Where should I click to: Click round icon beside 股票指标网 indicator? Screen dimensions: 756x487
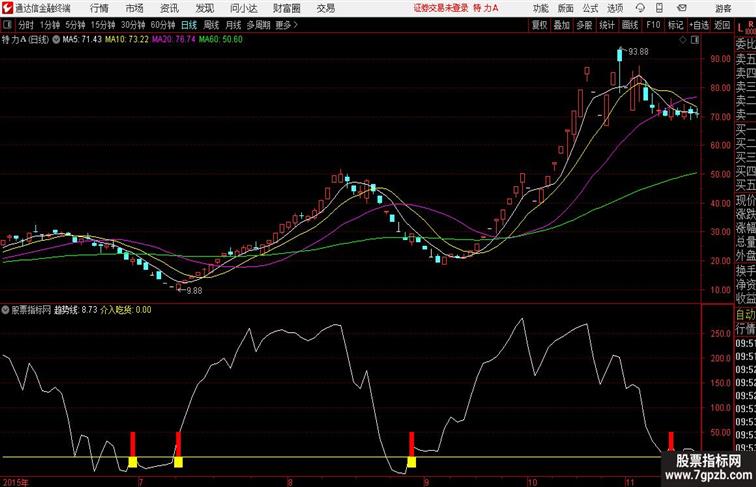[5, 310]
